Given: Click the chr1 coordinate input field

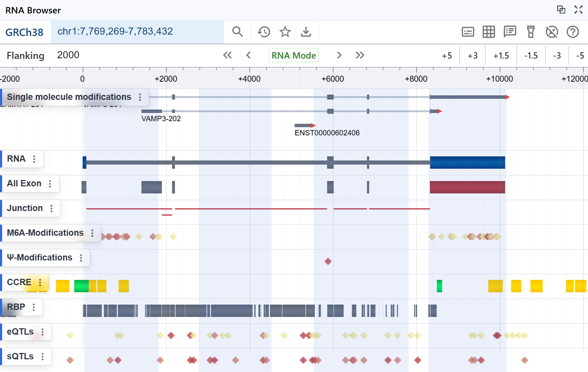Looking at the screenshot, I should click(138, 32).
